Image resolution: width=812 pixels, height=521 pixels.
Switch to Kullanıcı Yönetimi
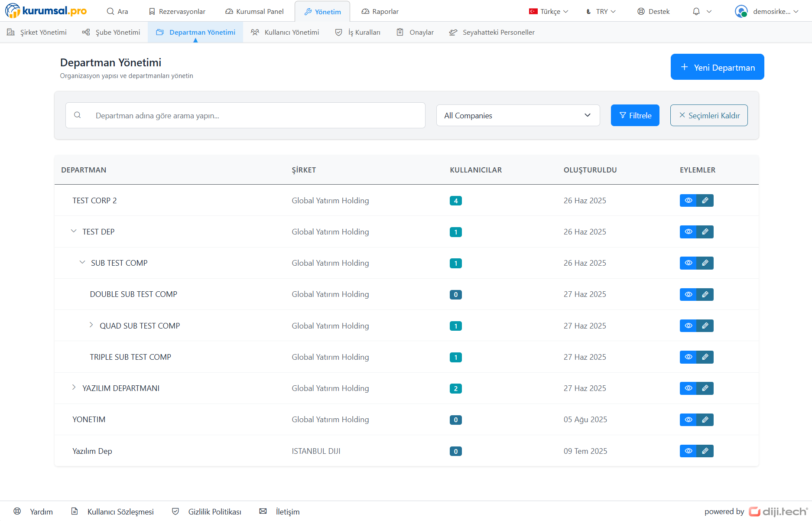[285, 32]
